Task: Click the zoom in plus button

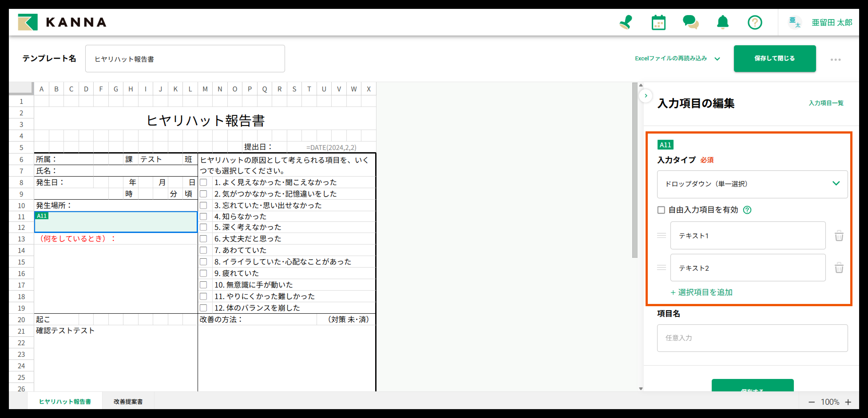Action: [848, 402]
